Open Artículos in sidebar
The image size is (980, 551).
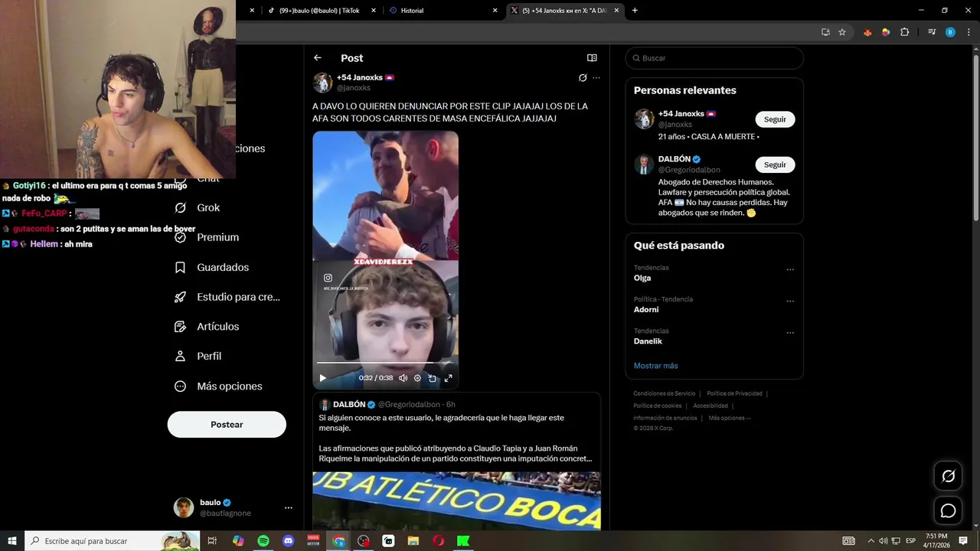coord(207,326)
